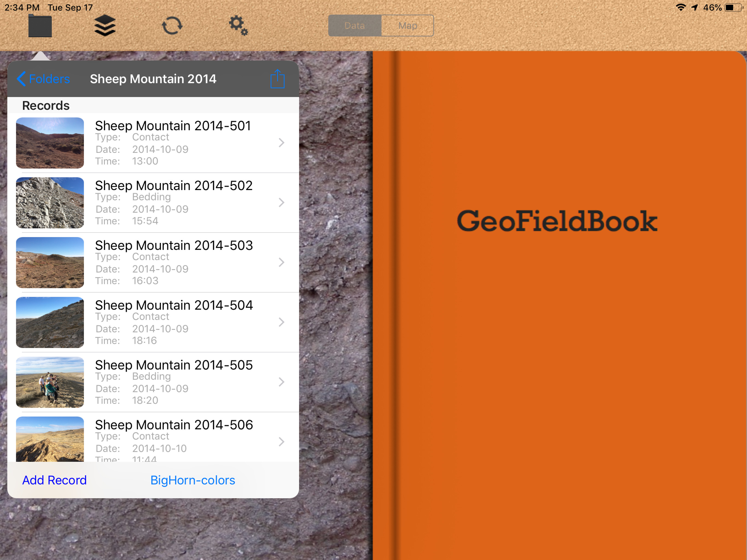Expand record 502 chevron
The image size is (747, 560).
281,203
